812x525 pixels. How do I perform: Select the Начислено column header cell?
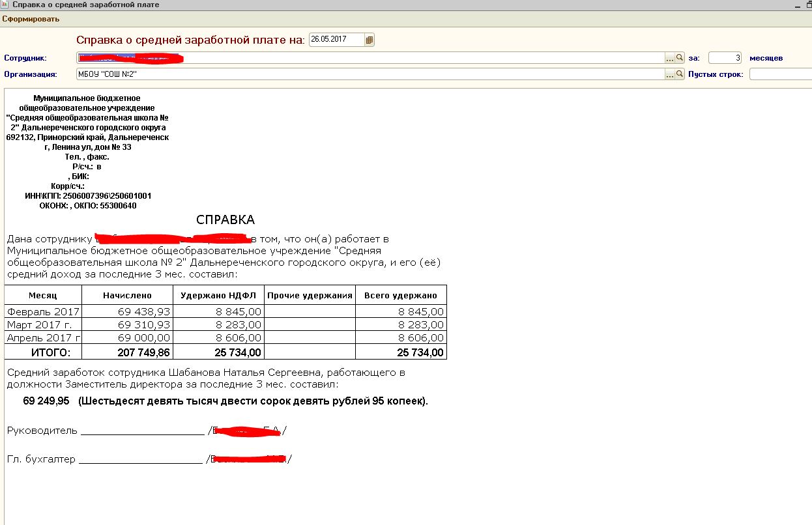127,295
